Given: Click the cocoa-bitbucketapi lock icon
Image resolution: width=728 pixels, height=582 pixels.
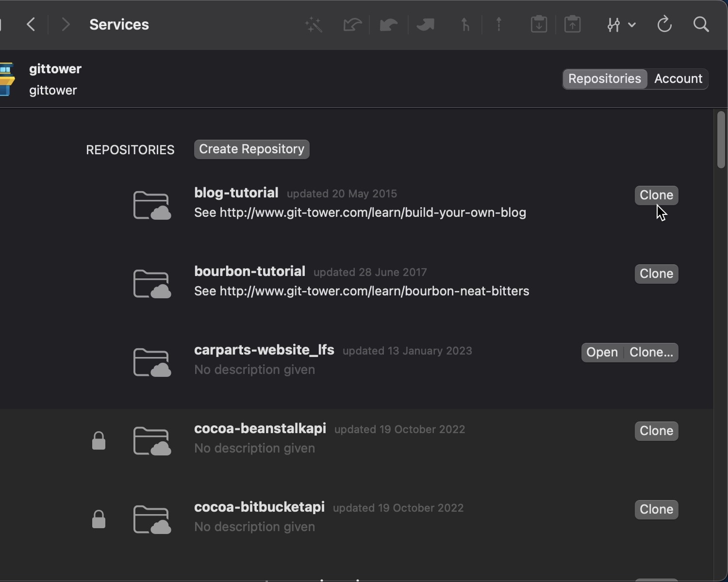Looking at the screenshot, I should click(x=99, y=519).
